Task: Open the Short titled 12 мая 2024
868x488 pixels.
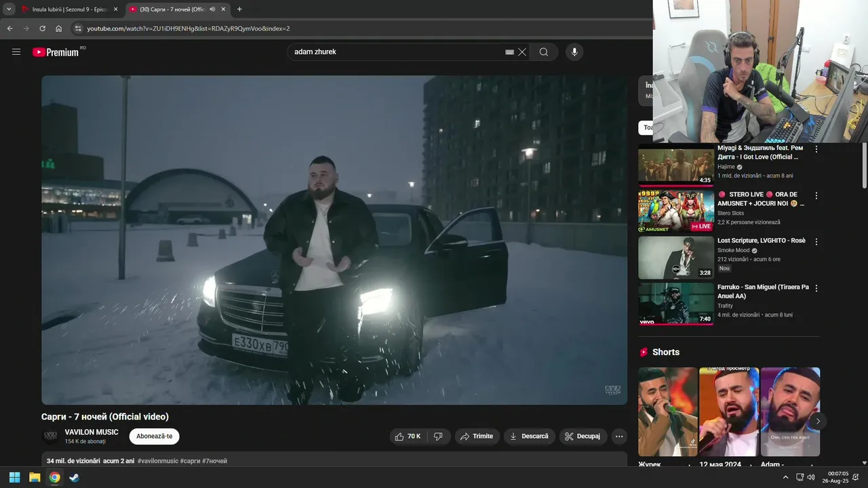Action: click(x=729, y=412)
